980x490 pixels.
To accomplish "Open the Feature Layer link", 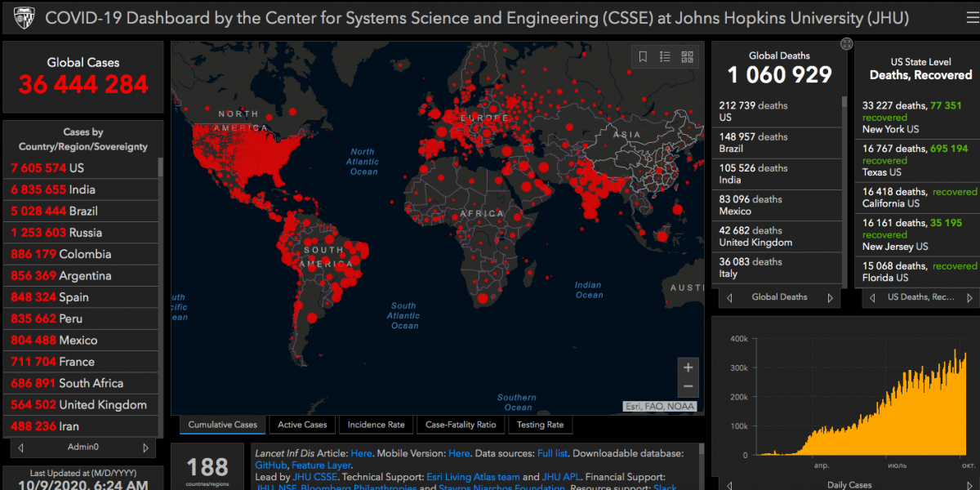I will 321,465.
